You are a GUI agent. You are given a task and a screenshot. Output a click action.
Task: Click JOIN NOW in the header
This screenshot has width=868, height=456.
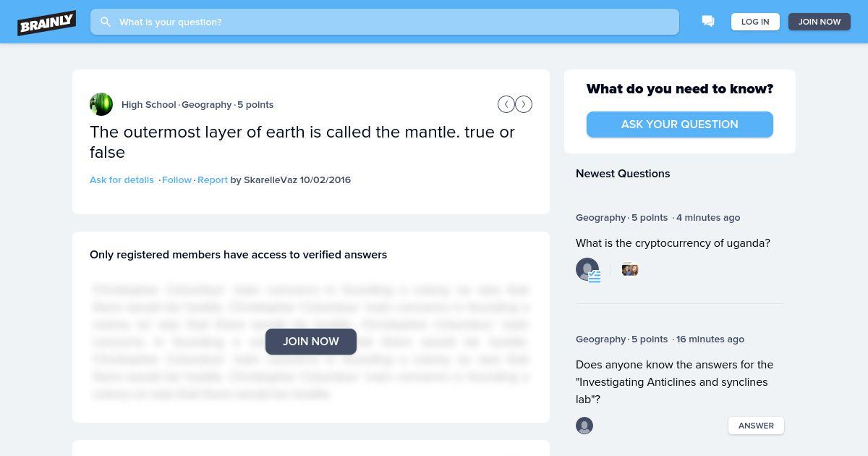coord(820,22)
